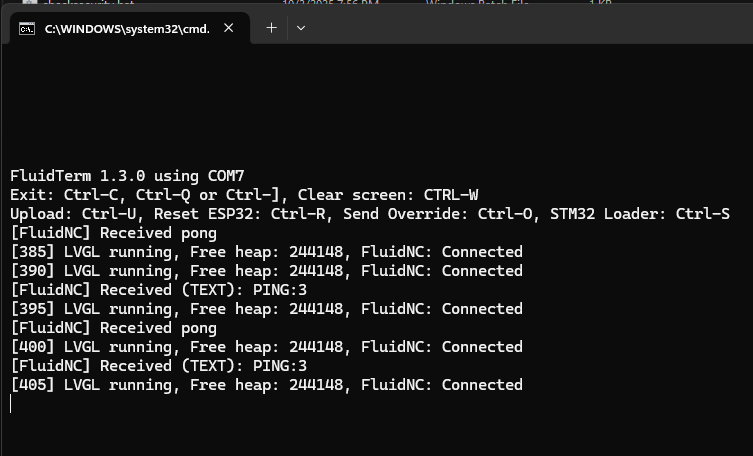Click the cmd icon in the terminal tab

click(x=27, y=29)
